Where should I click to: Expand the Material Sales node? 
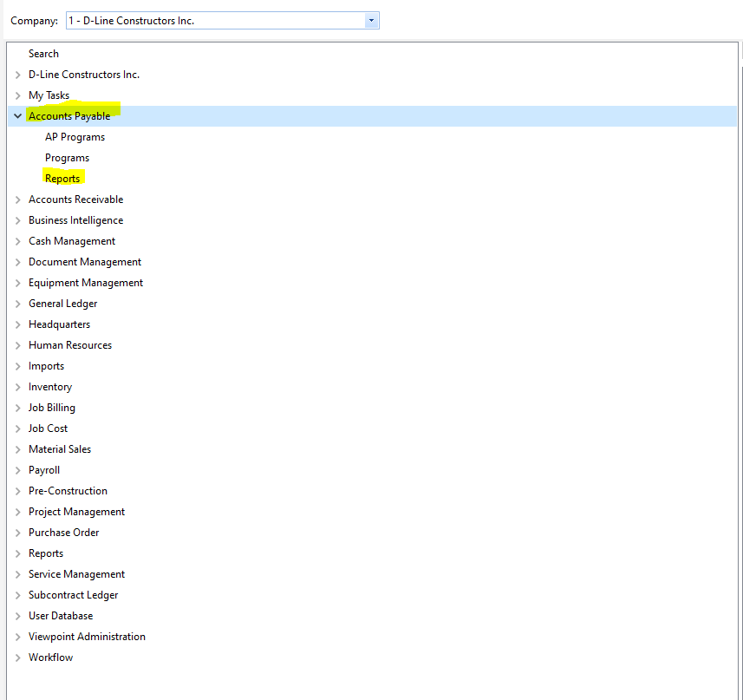pyautogui.click(x=18, y=450)
